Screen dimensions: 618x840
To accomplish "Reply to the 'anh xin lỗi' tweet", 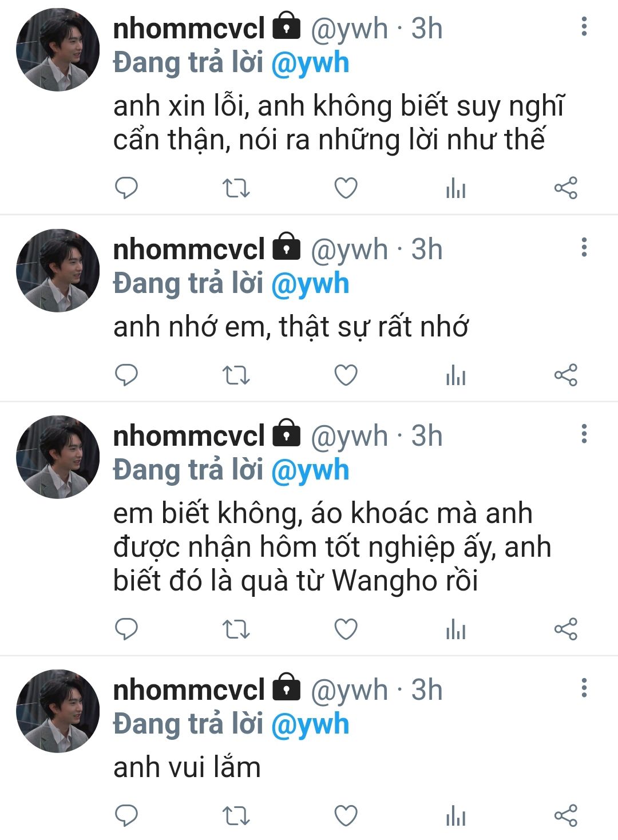I will point(126,188).
